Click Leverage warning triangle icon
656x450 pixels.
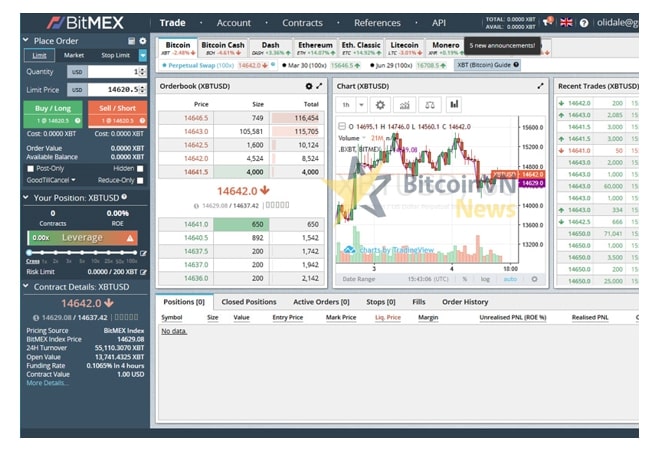click(130, 238)
